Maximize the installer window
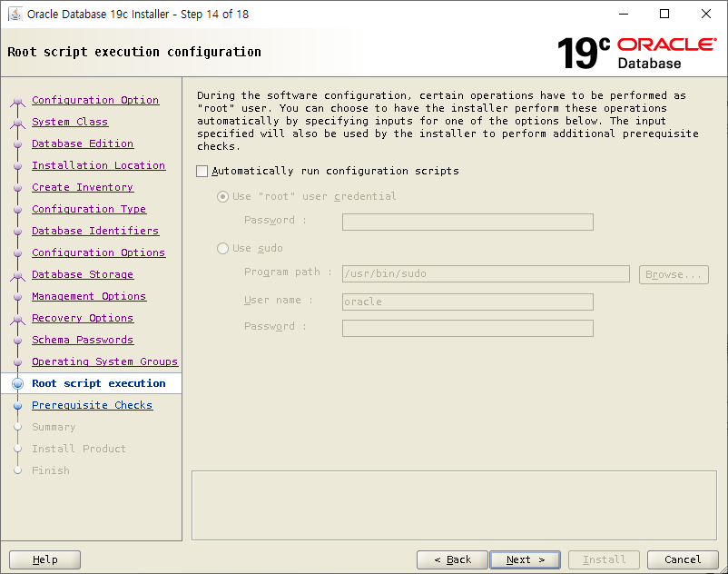728x574 pixels. [664, 14]
